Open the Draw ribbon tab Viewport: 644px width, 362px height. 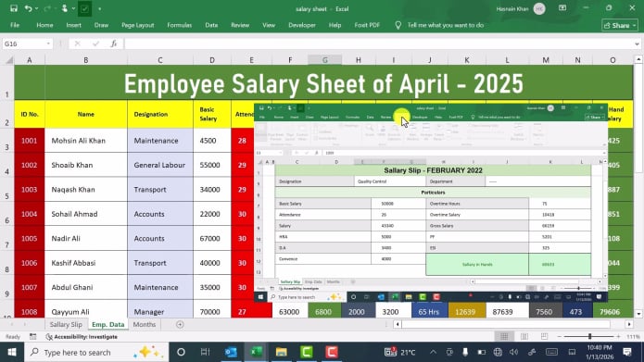pos(101,25)
